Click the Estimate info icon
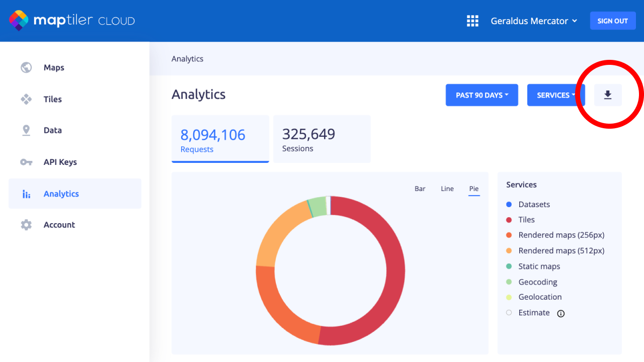This screenshot has width=644, height=362. (x=561, y=313)
